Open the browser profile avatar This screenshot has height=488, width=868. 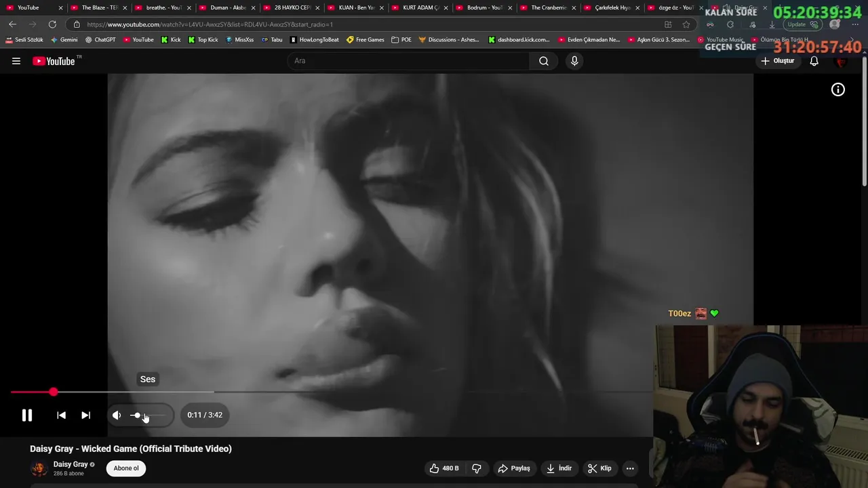click(x=835, y=24)
